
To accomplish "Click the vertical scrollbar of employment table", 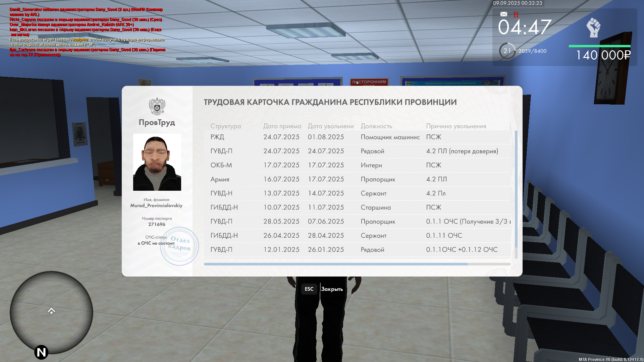I will pos(516,189).
